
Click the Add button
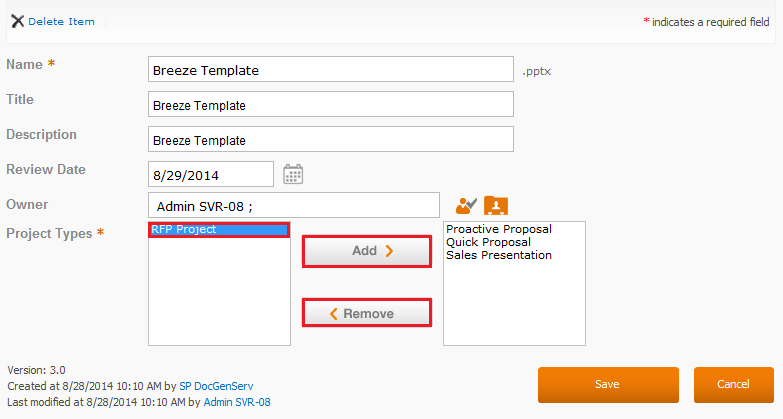[x=367, y=251]
